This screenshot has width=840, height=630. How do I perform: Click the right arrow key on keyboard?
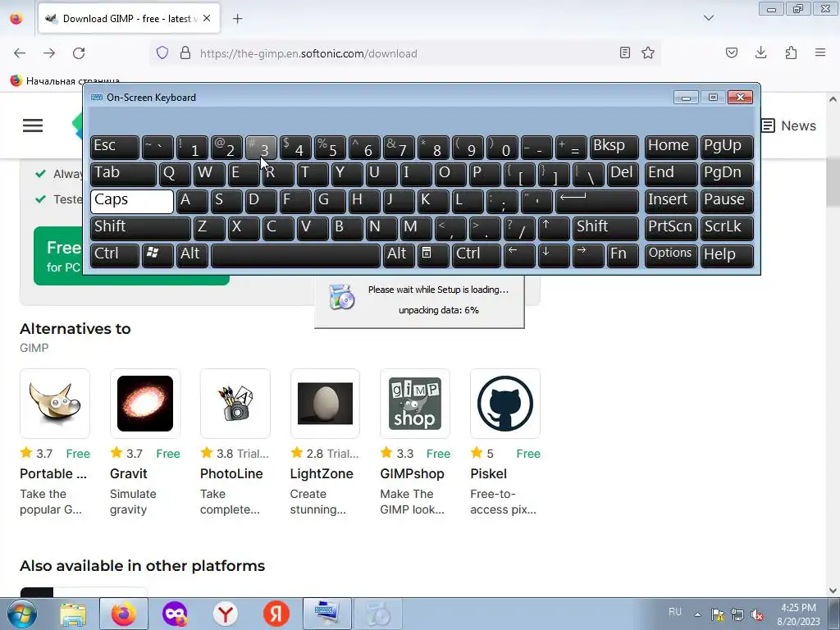tap(588, 255)
